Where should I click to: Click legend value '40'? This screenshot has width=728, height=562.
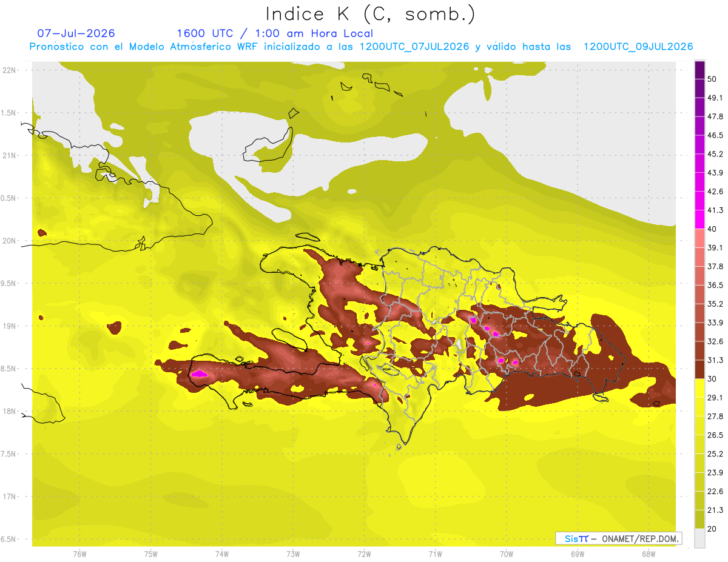(x=713, y=229)
